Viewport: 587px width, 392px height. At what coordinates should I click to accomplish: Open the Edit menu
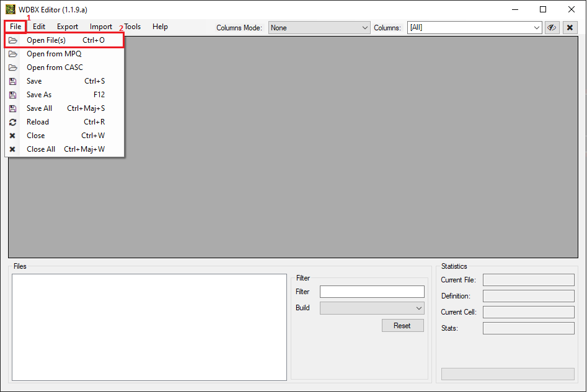coord(39,27)
